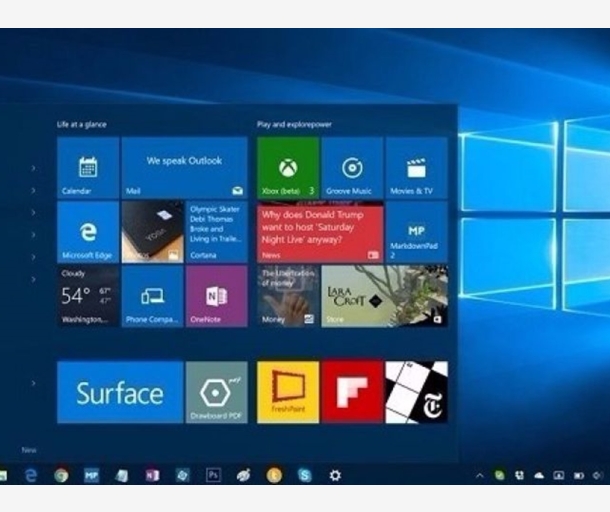
Task: Open the sync icon beside the green shield
Action: tap(519, 475)
